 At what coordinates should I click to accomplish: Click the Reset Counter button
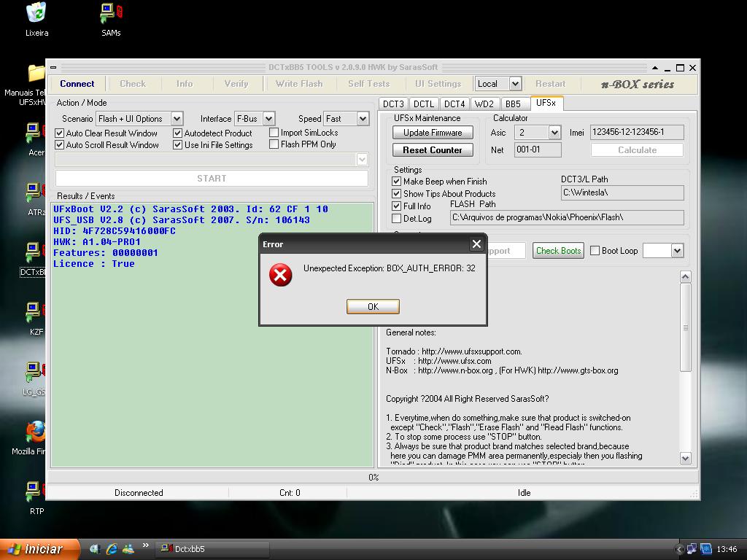(433, 150)
